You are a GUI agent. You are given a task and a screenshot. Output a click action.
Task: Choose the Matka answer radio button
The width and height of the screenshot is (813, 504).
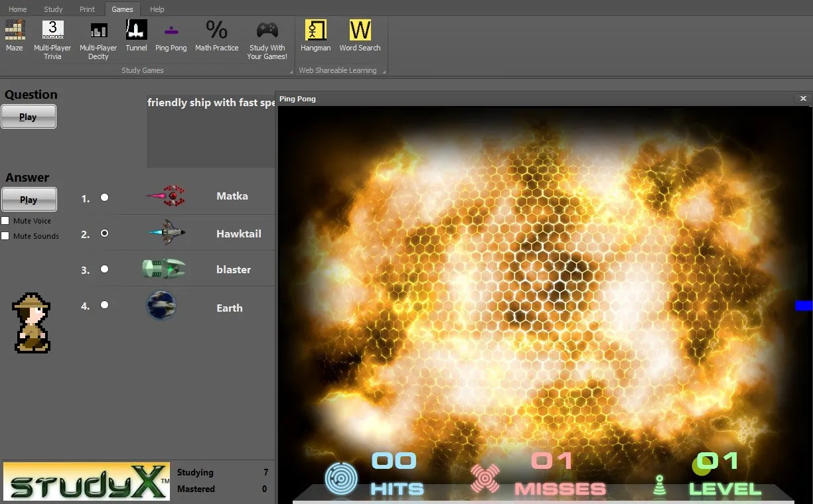(x=104, y=198)
